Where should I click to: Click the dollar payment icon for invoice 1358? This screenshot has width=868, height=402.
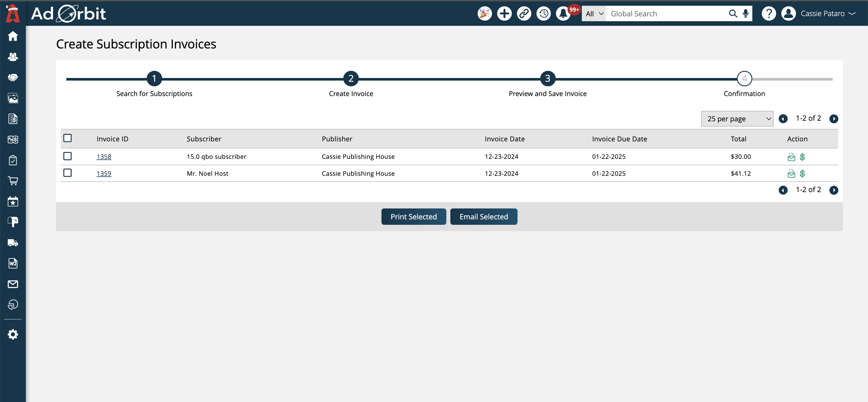[x=802, y=157]
